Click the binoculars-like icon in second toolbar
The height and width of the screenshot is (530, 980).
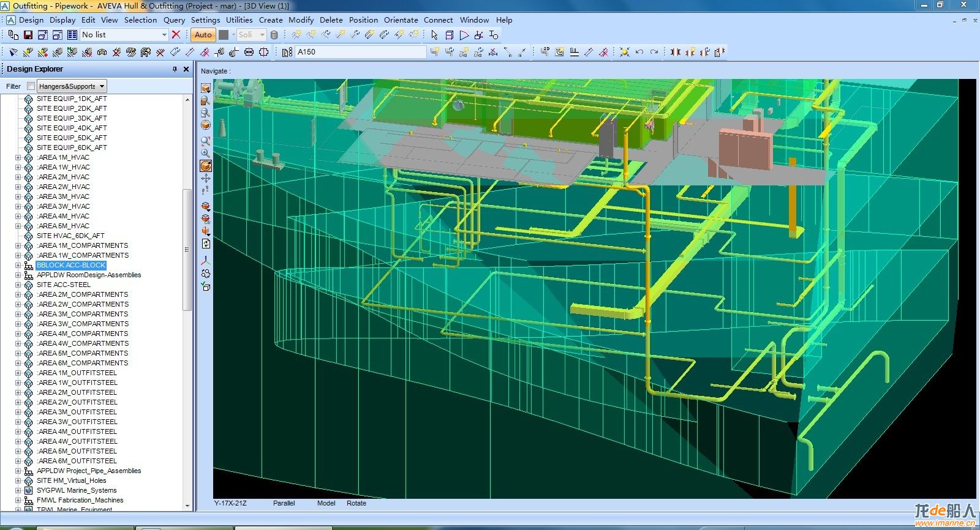102,52
